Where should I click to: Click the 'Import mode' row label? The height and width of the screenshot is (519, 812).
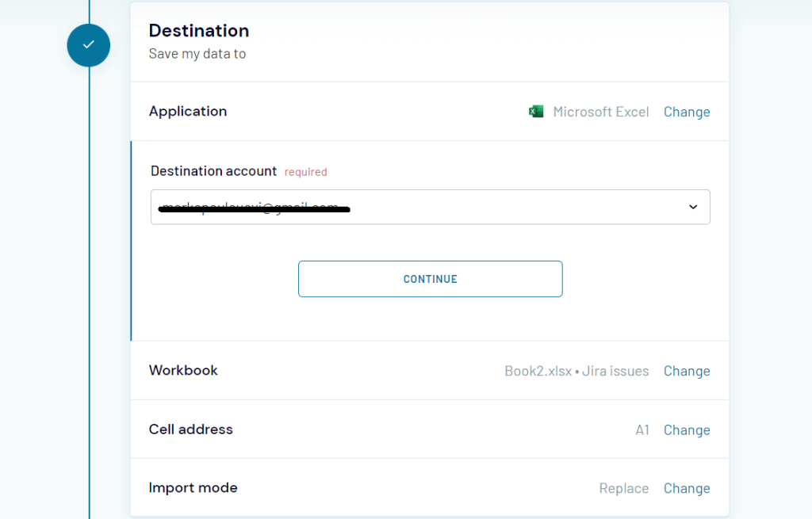point(193,488)
